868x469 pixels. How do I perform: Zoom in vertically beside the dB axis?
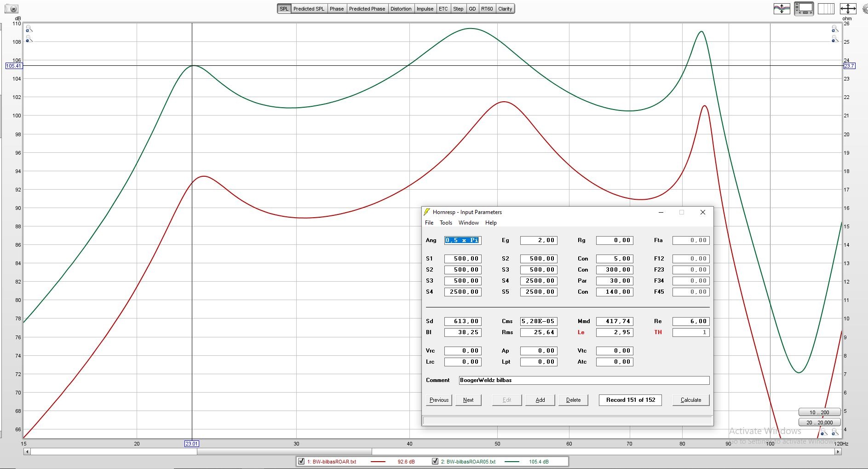point(29,29)
